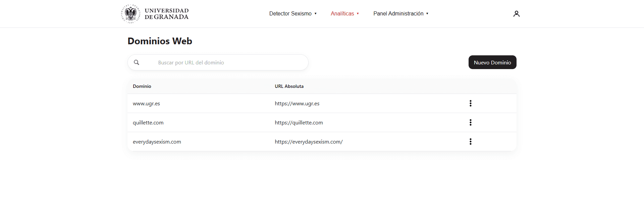Click the Dominios Web page heading
Screen dimensions: 644x218
pos(160,41)
